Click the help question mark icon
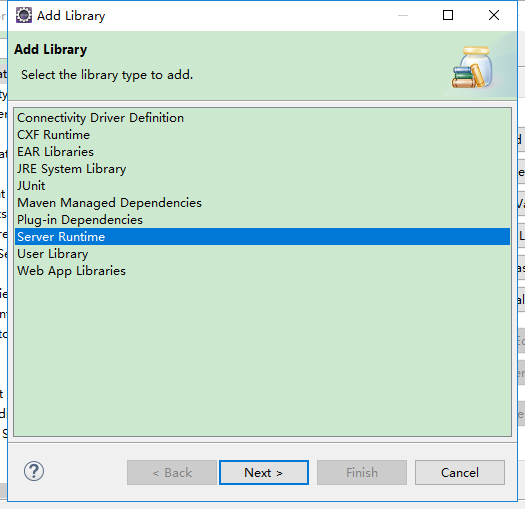525x509 pixels. coord(34,471)
